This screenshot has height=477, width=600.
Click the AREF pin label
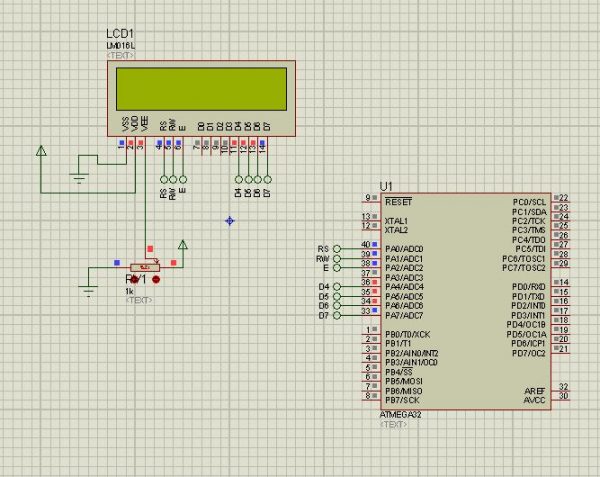point(535,391)
